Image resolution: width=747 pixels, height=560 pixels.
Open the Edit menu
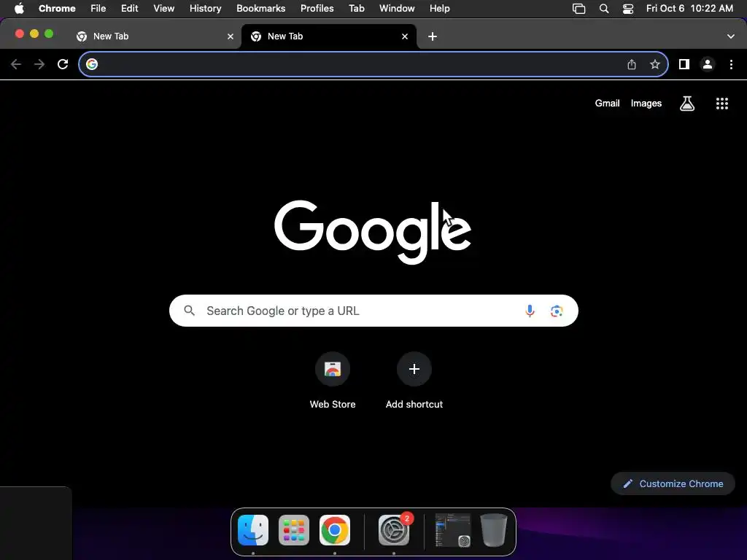tap(130, 9)
